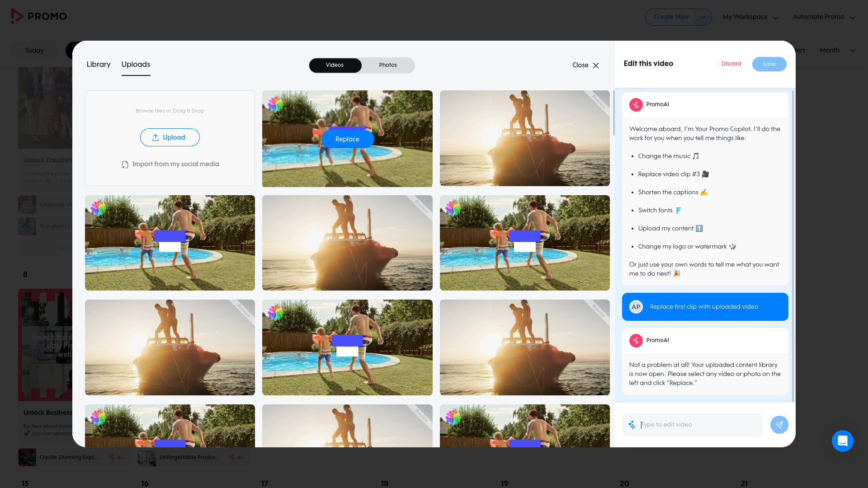Switch media type toggle to Photos
Image resolution: width=868 pixels, height=488 pixels.
[x=388, y=65]
